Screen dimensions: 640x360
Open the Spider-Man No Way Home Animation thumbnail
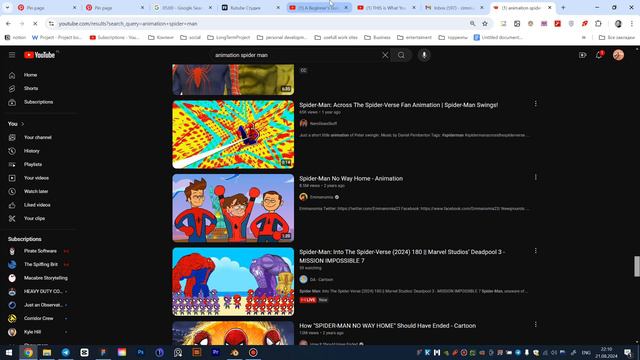[x=233, y=208]
